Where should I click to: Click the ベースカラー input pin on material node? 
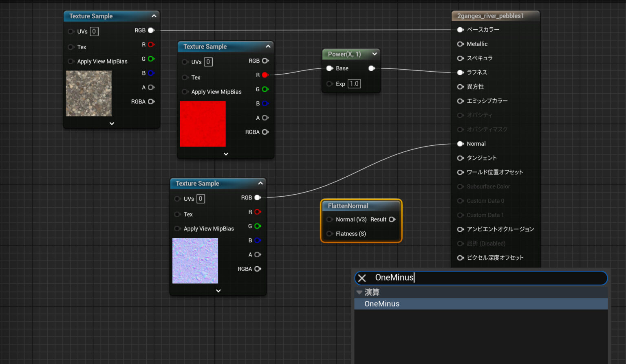tap(461, 29)
